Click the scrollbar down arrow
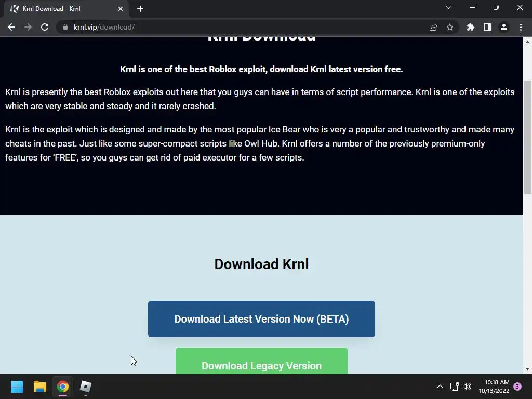Image resolution: width=532 pixels, height=399 pixels. click(527, 369)
